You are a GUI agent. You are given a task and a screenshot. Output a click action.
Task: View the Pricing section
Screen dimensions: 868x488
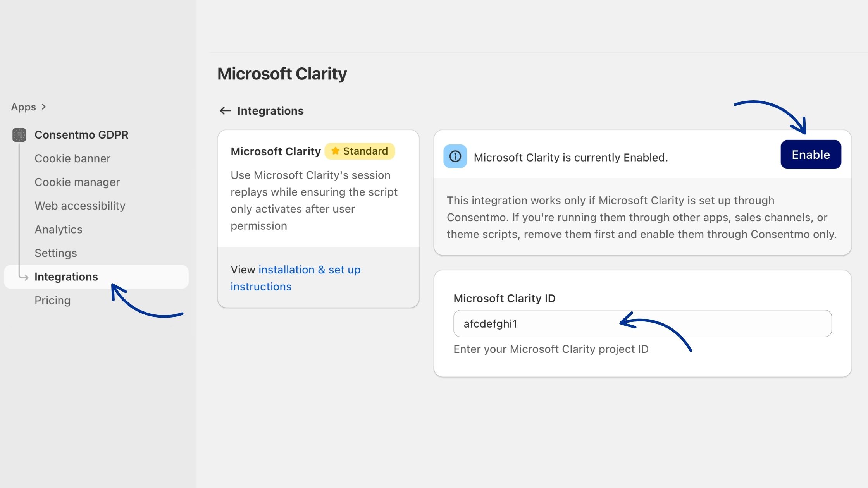[52, 300]
